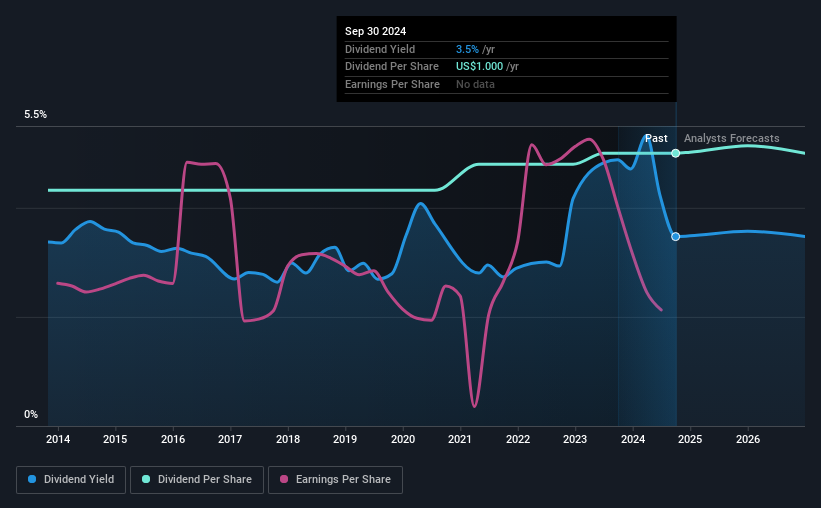Click tooltip 'Earnings Per Share' row label
The height and width of the screenshot is (508, 821).
(x=392, y=84)
